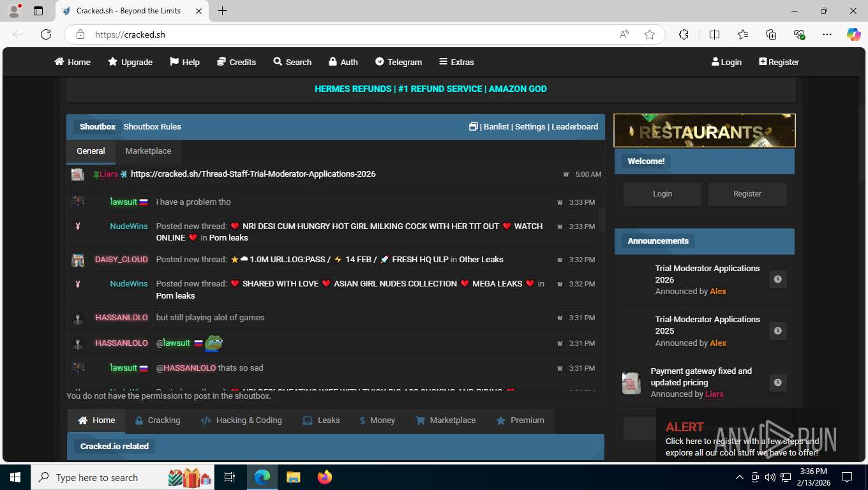The width and height of the screenshot is (868, 490).
Task: Open Edge Settings and more menu
Action: coord(827,34)
